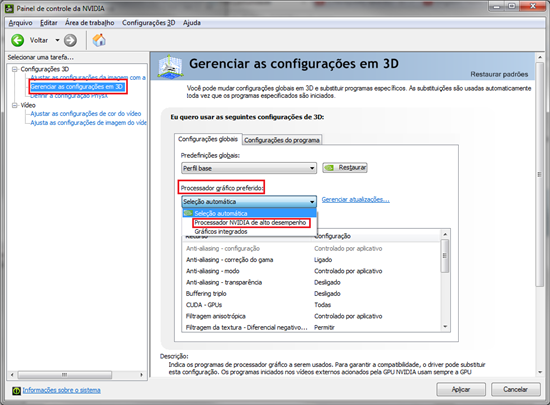Open the Home icon in toolbar
Viewport: 550px width, 405px height.
(99, 40)
